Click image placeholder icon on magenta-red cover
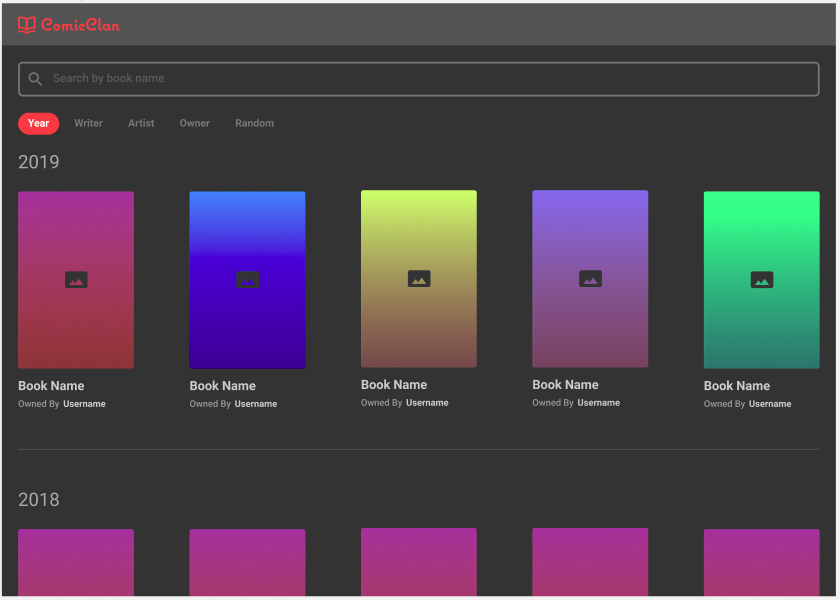This screenshot has height=600, width=840. click(76, 280)
